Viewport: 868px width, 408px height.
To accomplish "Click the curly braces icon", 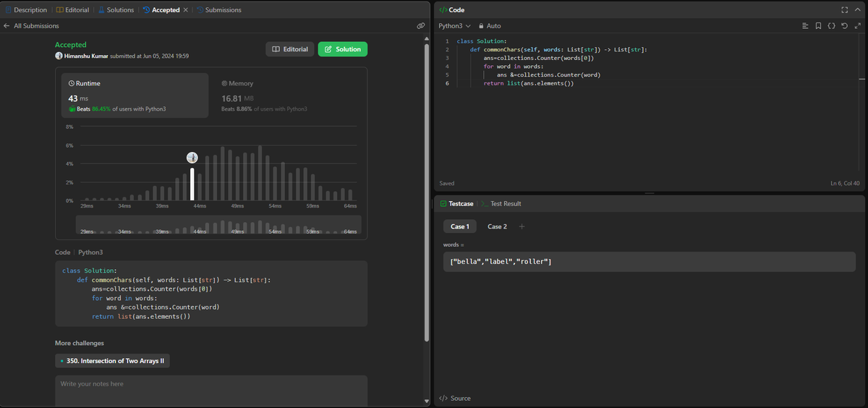I will coord(831,25).
